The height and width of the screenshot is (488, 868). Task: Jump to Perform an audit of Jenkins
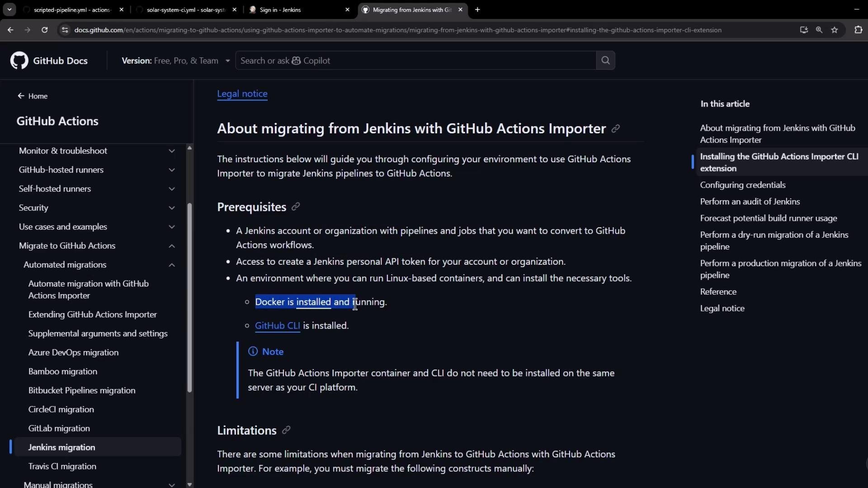click(750, 202)
